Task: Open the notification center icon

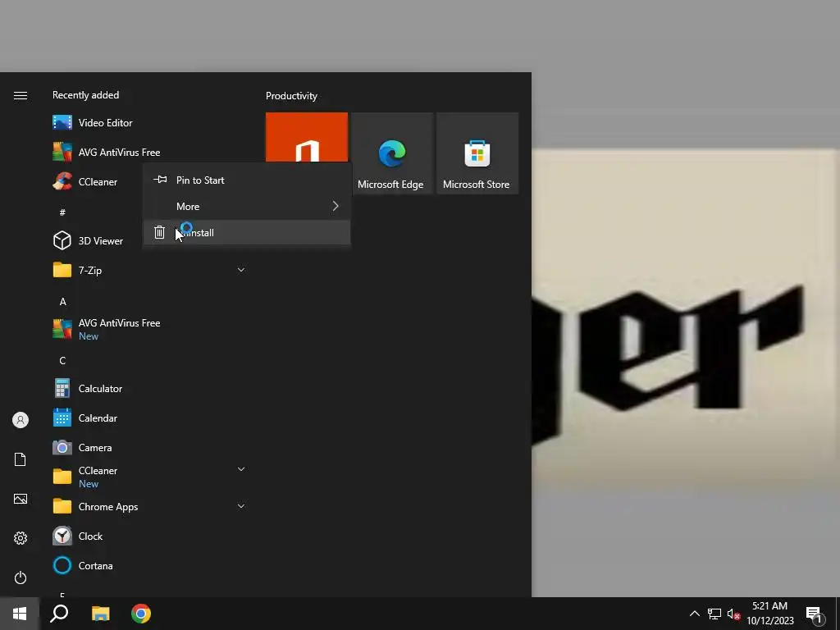Action: [x=815, y=614]
